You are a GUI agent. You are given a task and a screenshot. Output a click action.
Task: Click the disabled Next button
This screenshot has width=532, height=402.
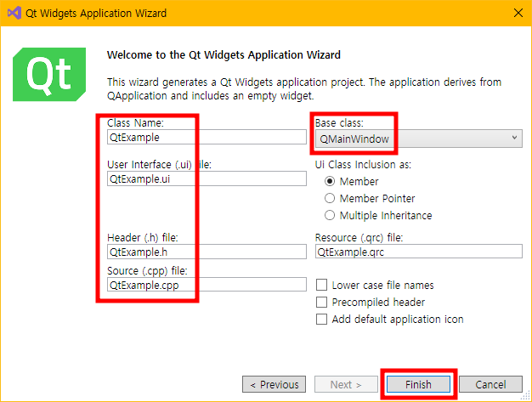pyautogui.click(x=346, y=384)
